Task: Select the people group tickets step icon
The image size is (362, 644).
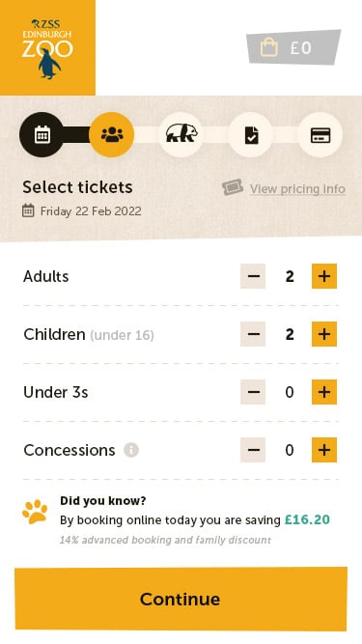Action: tap(112, 134)
